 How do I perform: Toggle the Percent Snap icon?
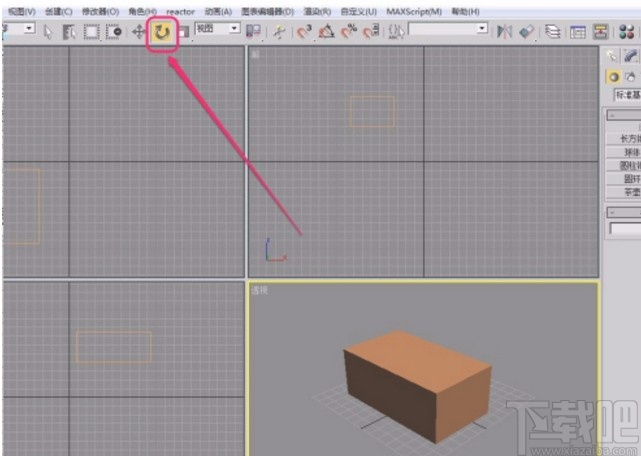click(x=349, y=31)
